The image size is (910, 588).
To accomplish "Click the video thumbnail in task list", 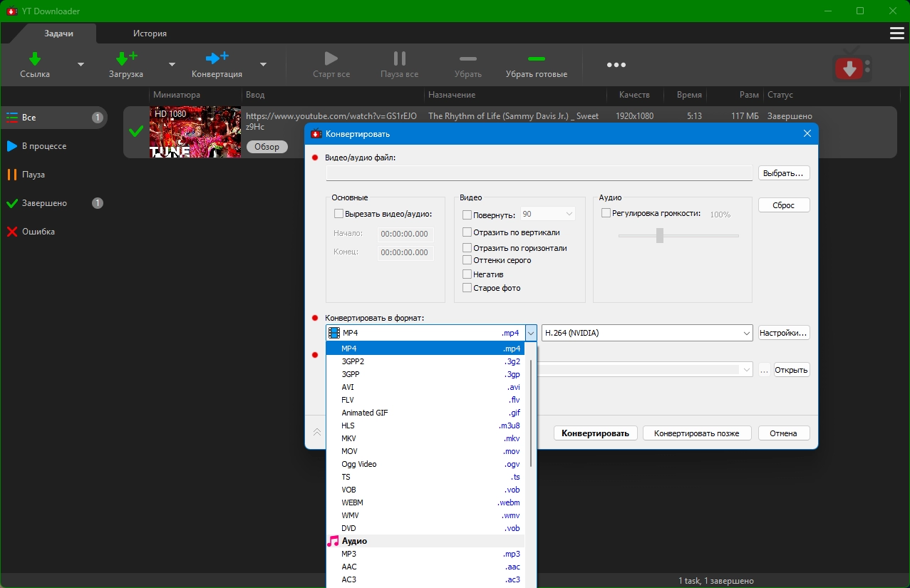I will [x=195, y=132].
